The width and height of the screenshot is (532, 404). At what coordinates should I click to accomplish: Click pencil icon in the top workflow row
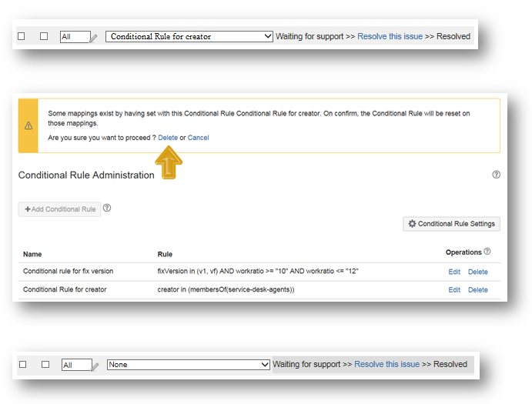(94, 37)
